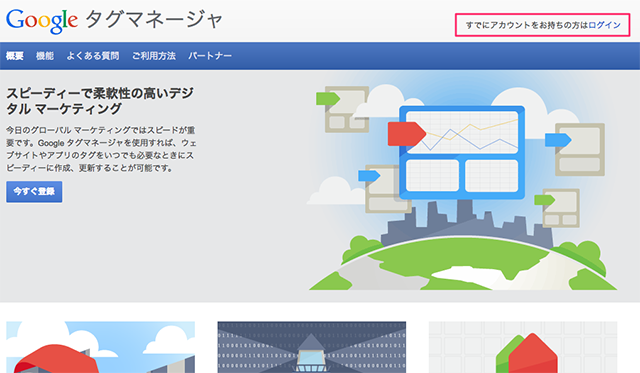Click the red tag icon in the illustration
The width and height of the screenshot is (640, 373).
[407, 134]
